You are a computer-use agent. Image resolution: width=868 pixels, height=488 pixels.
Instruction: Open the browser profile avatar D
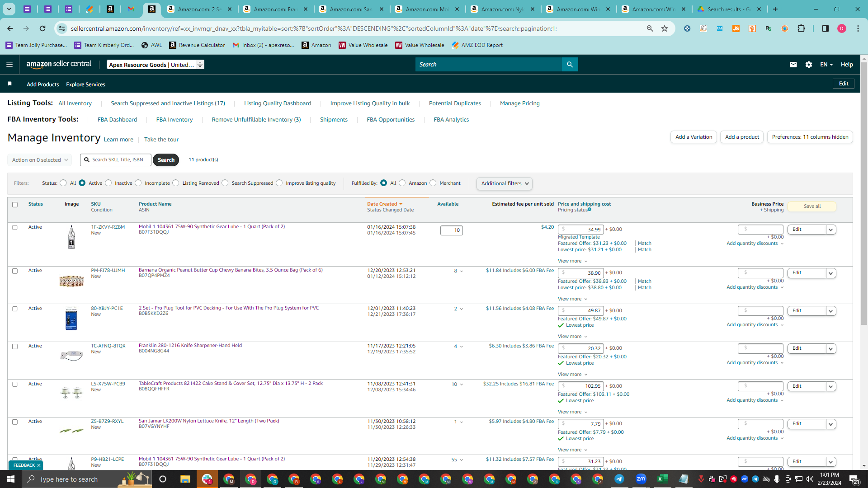pos(842,28)
